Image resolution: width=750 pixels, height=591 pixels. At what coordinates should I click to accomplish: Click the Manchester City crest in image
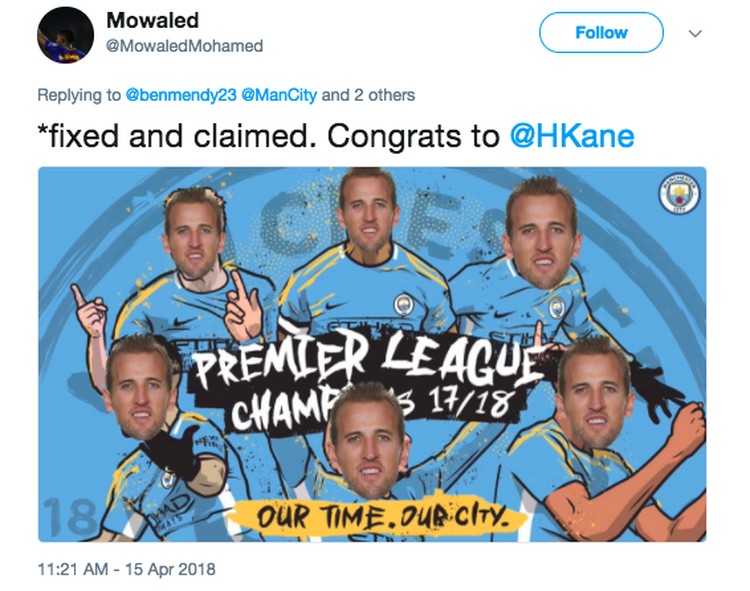679,194
